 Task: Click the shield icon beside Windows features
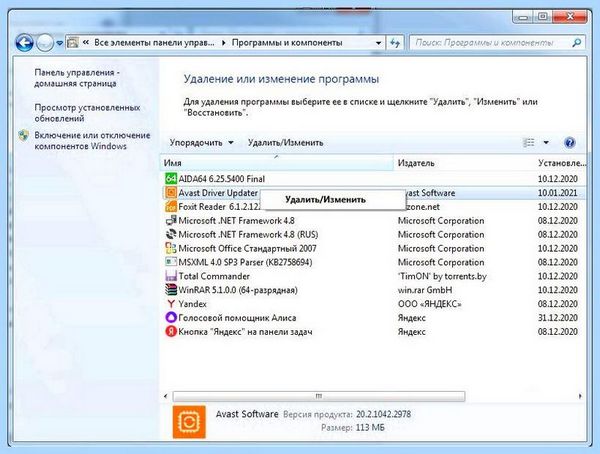coord(24,136)
